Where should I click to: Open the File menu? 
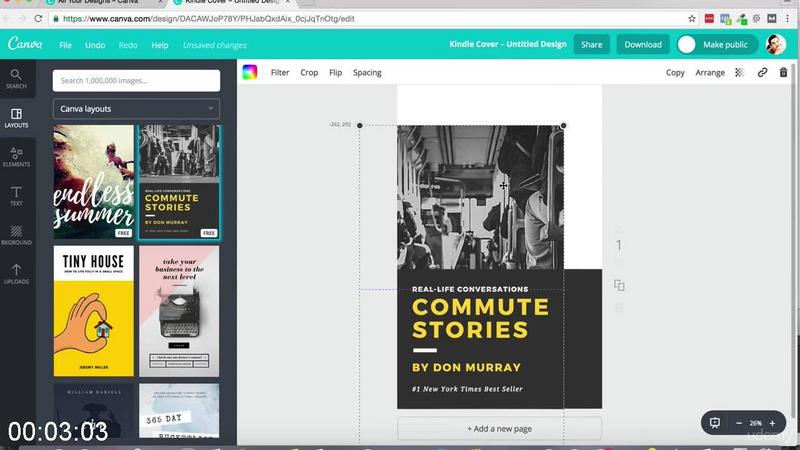tap(65, 45)
